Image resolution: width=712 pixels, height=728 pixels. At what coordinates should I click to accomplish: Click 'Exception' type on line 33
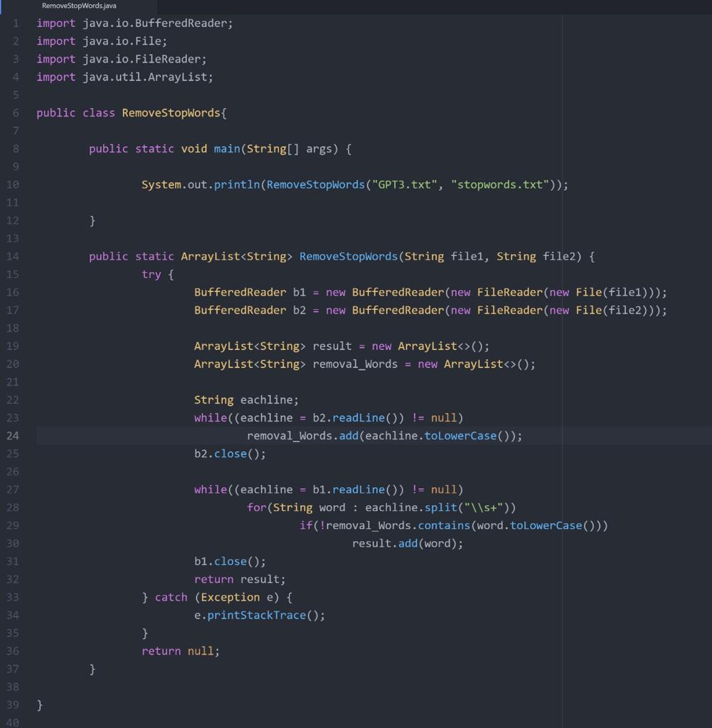[x=230, y=597]
